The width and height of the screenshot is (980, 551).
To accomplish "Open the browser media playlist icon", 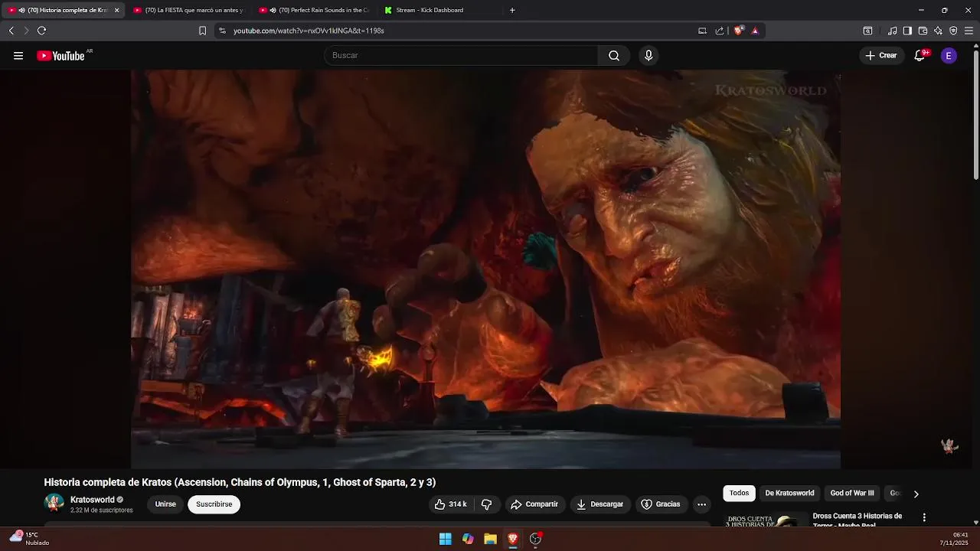I will [892, 31].
